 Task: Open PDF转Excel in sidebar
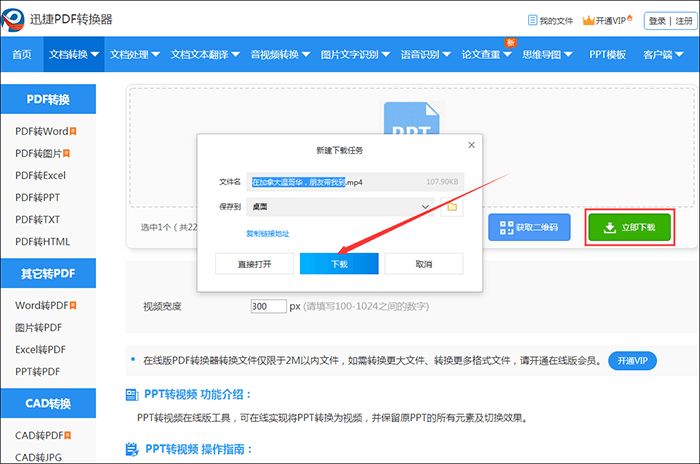pos(40,176)
